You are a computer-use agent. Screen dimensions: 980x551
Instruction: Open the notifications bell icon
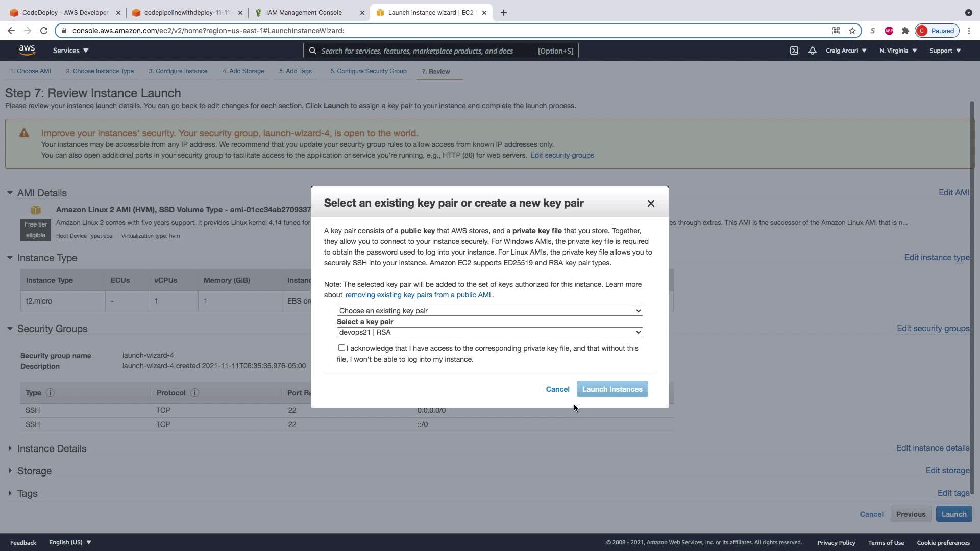coord(813,51)
